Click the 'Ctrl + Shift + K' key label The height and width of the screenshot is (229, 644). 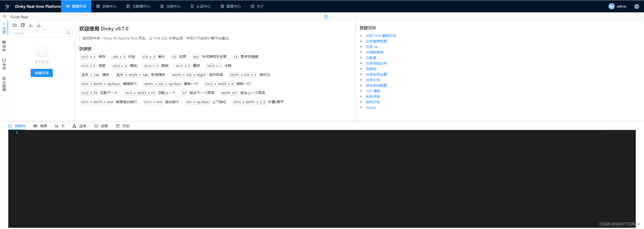point(219,84)
